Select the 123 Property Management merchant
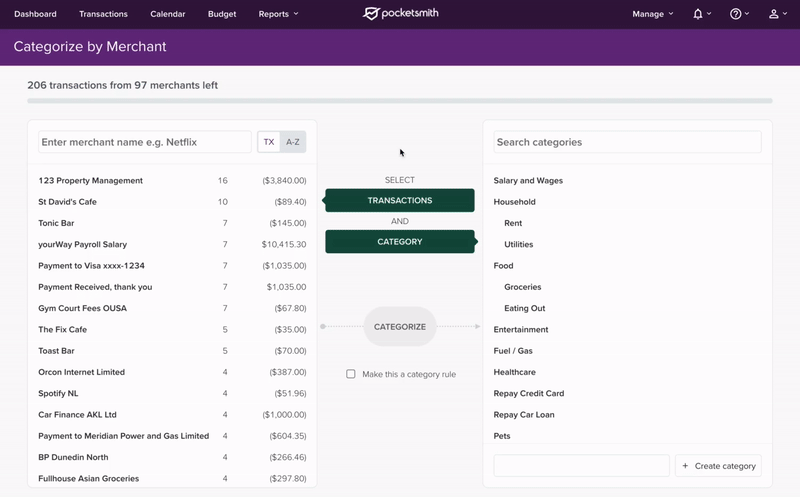This screenshot has width=800, height=497. pyautogui.click(x=91, y=181)
